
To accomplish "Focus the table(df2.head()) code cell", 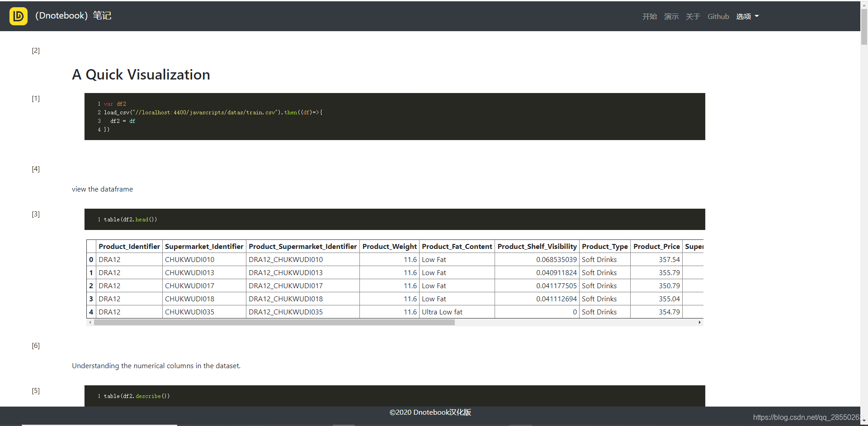I will tap(395, 219).
